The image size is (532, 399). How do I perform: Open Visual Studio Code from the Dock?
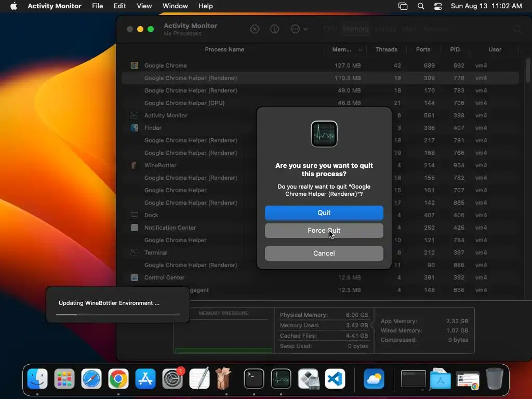[x=335, y=379]
